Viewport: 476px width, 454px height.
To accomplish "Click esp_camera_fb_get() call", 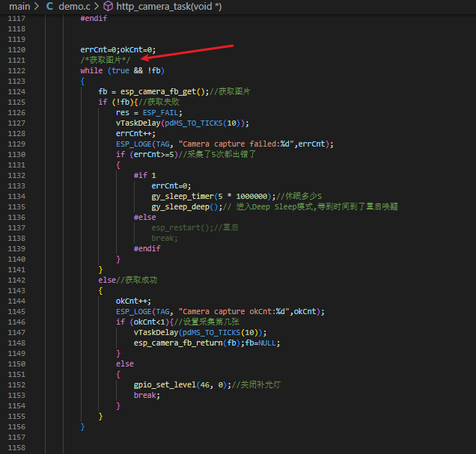I will tap(164, 91).
